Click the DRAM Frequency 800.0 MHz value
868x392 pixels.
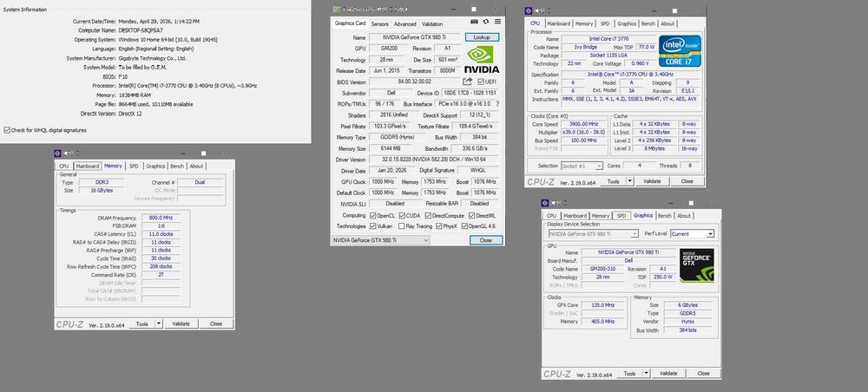point(161,218)
